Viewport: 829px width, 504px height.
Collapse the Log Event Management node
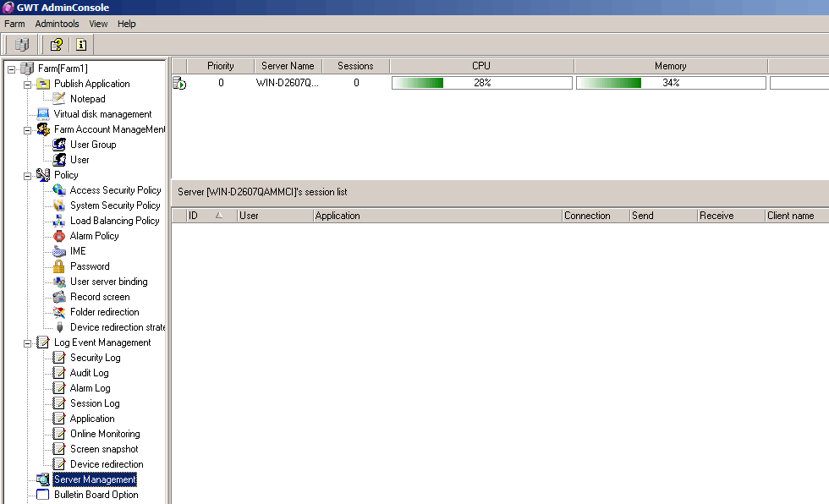[27, 342]
